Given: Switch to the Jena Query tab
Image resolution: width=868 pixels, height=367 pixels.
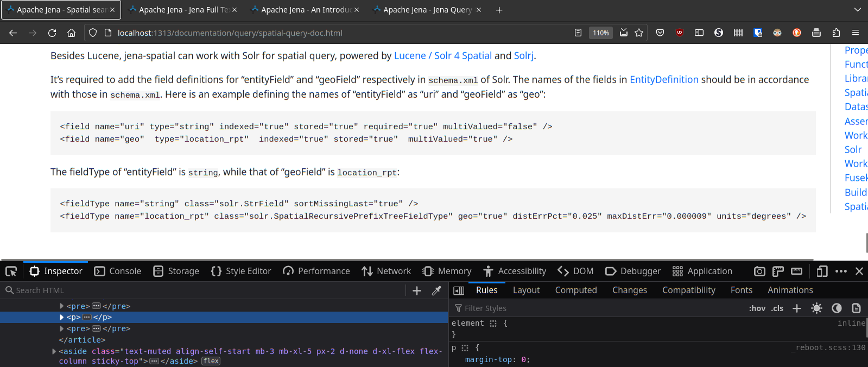Looking at the screenshot, I should [x=427, y=10].
